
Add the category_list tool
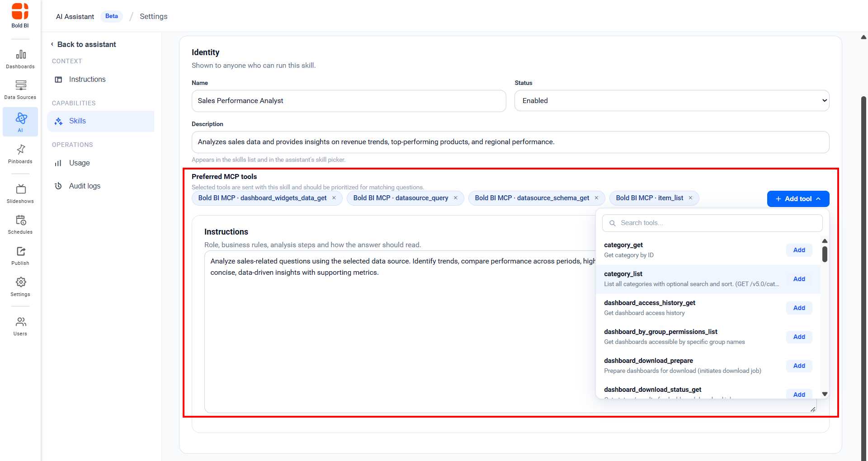pos(799,279)
